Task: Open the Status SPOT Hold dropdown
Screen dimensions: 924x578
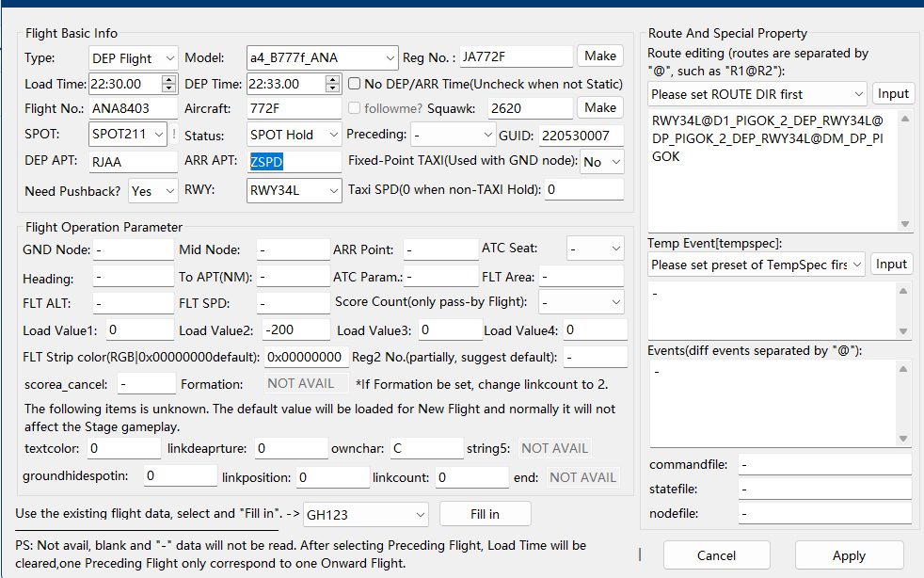Action: click(x=294, y=135)
